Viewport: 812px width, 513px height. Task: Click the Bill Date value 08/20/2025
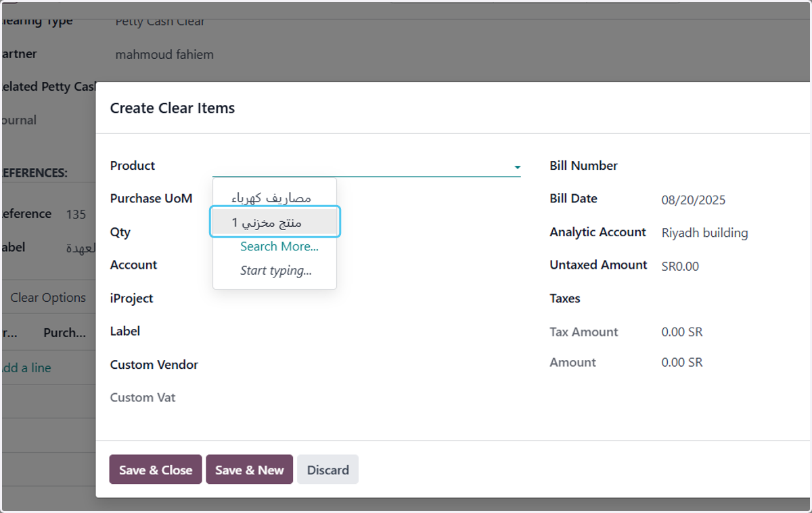click(694, 200)
